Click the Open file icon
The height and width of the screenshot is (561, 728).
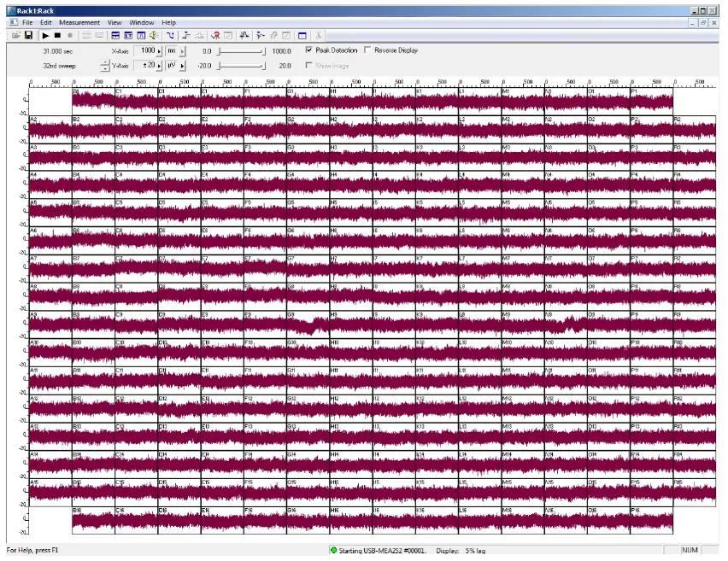(x=15, y=35)
